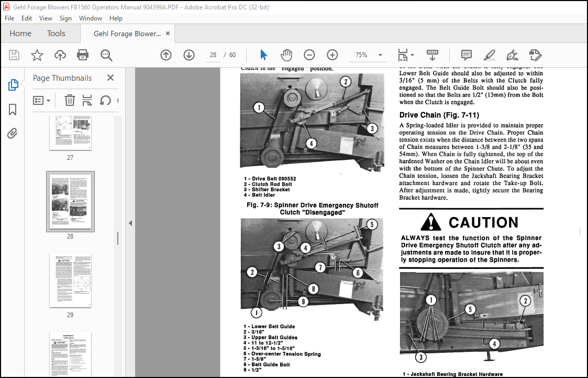Click the insert pages icon in thumbnails panel

click(87, 100)
